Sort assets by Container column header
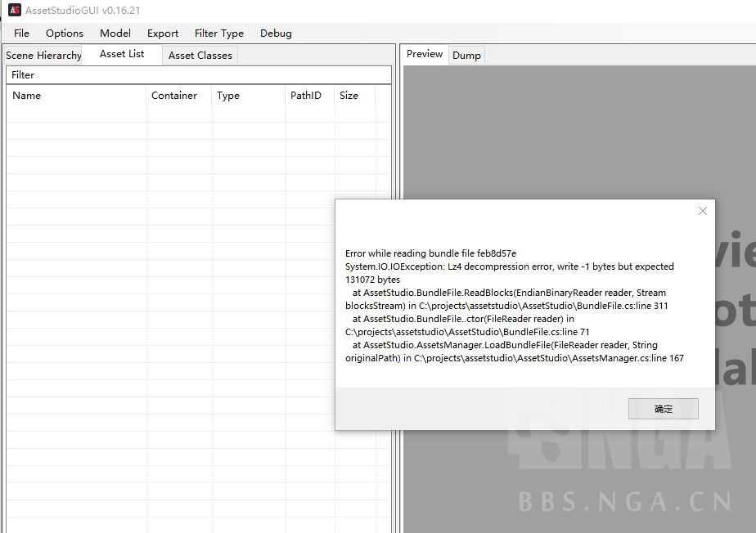756x533 pixels. point(178,96)
